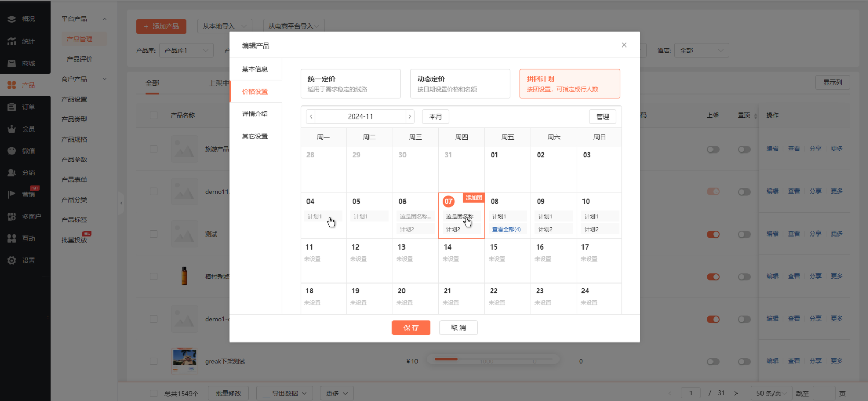Open the 多商户 multi-merchant icon
This screenshot has height=401, width=868.
coord(11,216)
